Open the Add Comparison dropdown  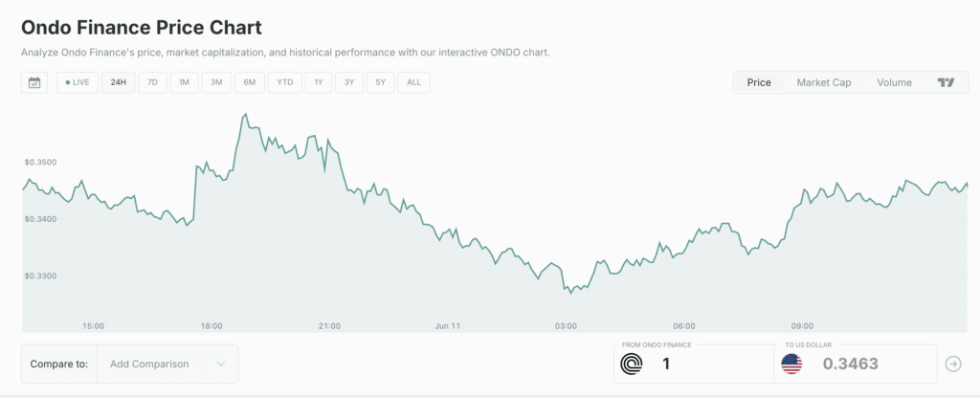click(x=167, y=364)
